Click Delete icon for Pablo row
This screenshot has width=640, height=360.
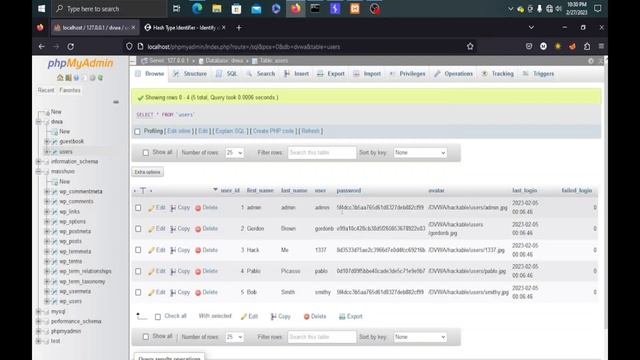pyautogui.click(x=198, y=271)
